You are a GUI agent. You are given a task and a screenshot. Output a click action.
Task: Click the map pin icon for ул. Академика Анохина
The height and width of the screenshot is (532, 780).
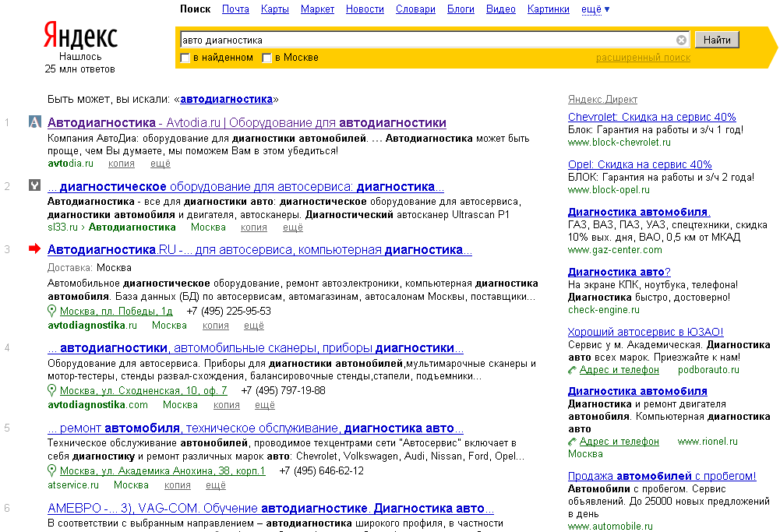tap(52, 470)
